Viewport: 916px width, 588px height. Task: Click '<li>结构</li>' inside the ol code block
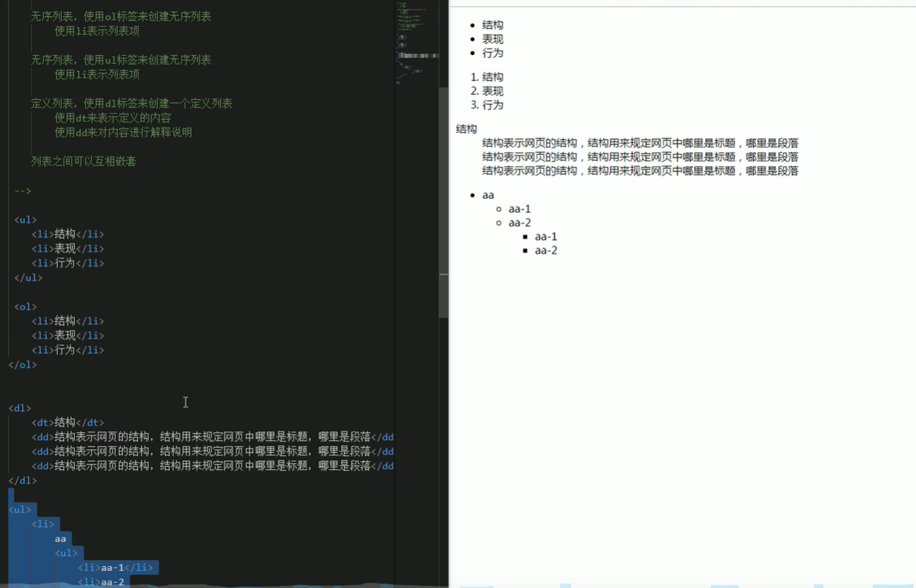[68, 321]
